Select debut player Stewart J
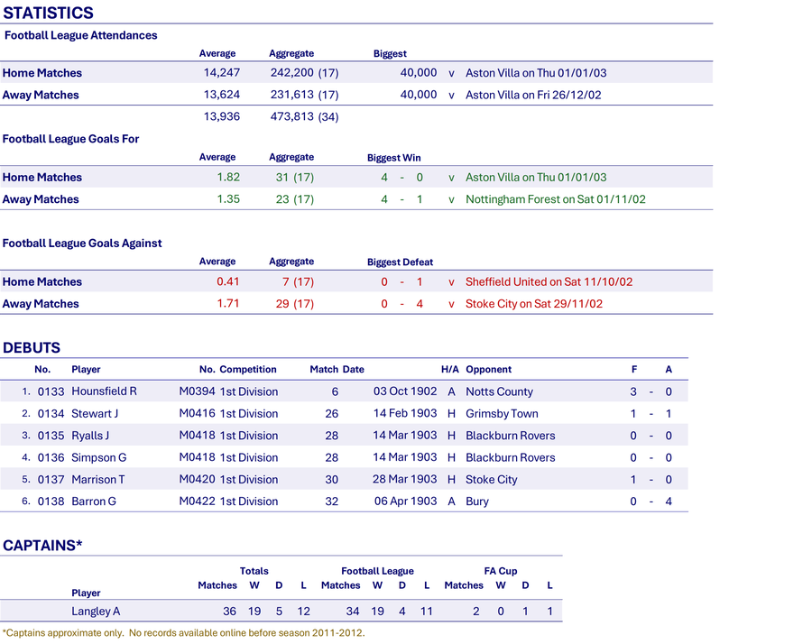Screen dimensions: 812x644 coord(95,414)
